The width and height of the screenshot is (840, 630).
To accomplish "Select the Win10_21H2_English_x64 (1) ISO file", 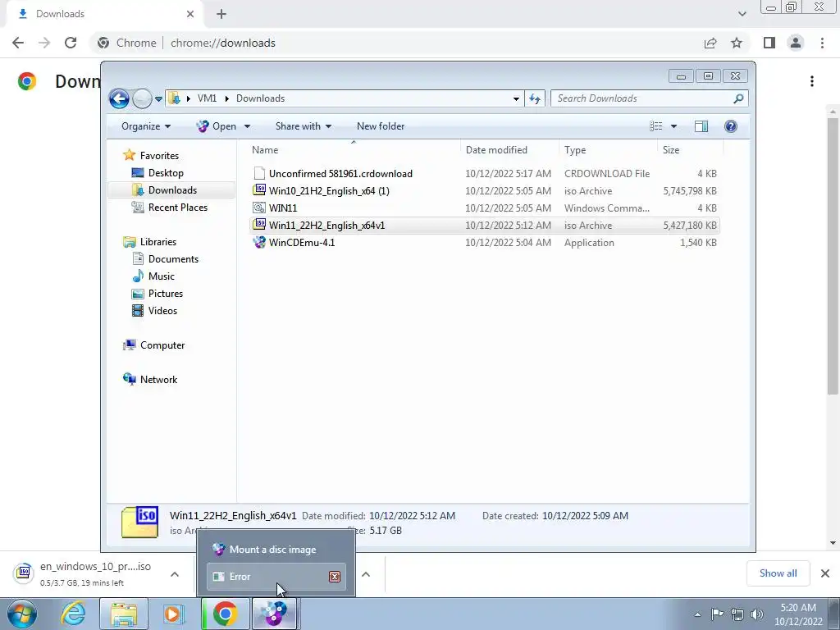I will click(x=484, y=190).
